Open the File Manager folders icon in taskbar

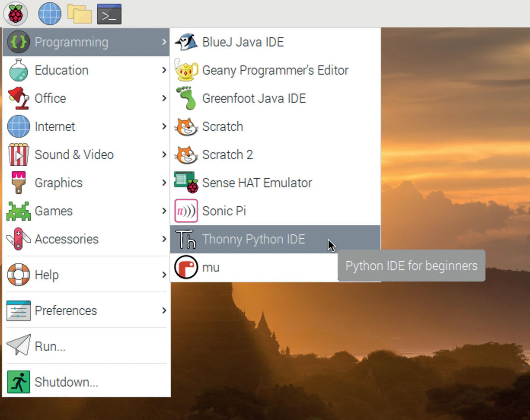coord(79,14)
